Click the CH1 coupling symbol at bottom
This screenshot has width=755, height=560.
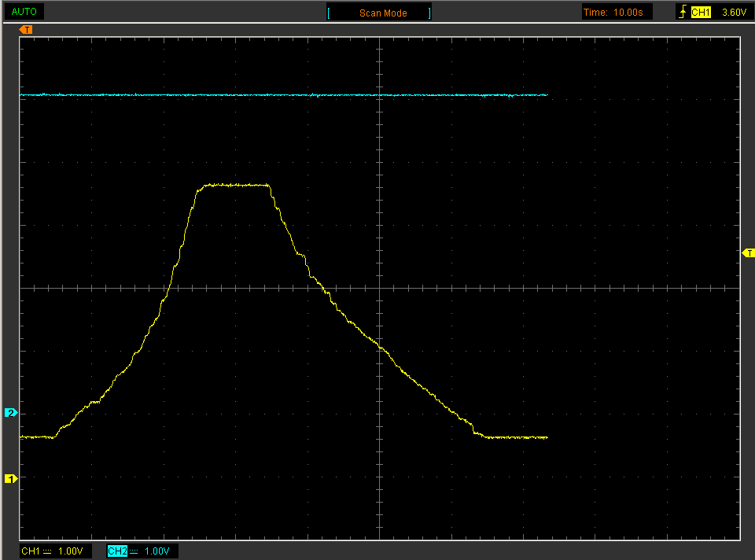click(x=47, y=551)
